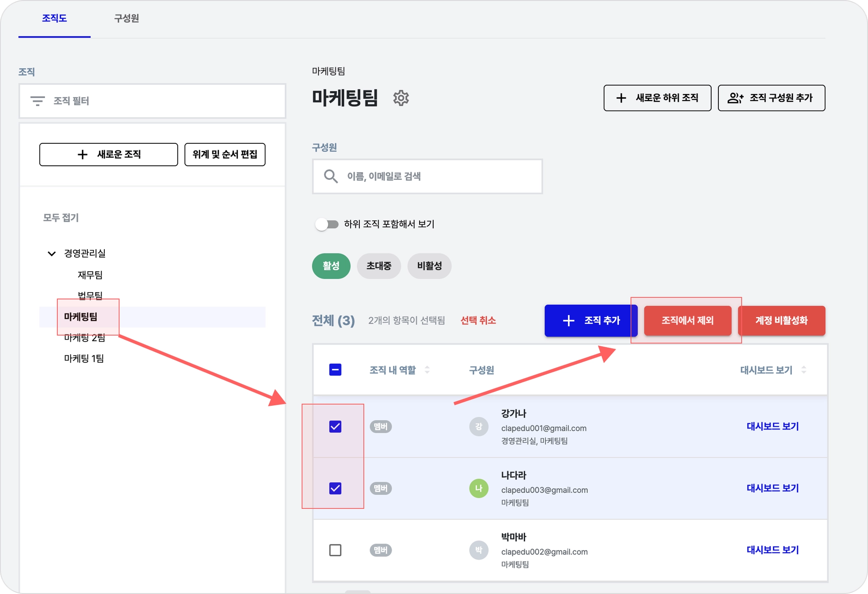Switch to the 구성원 tab
The width and height of the screenshot is (868, 594).
click(x=126, y=18)
